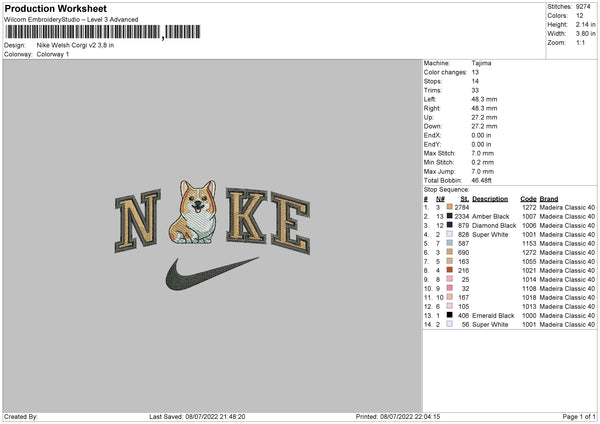600x424 pixels.
Task: Click the 'Brand' column header
Action: tap(549, 199)
